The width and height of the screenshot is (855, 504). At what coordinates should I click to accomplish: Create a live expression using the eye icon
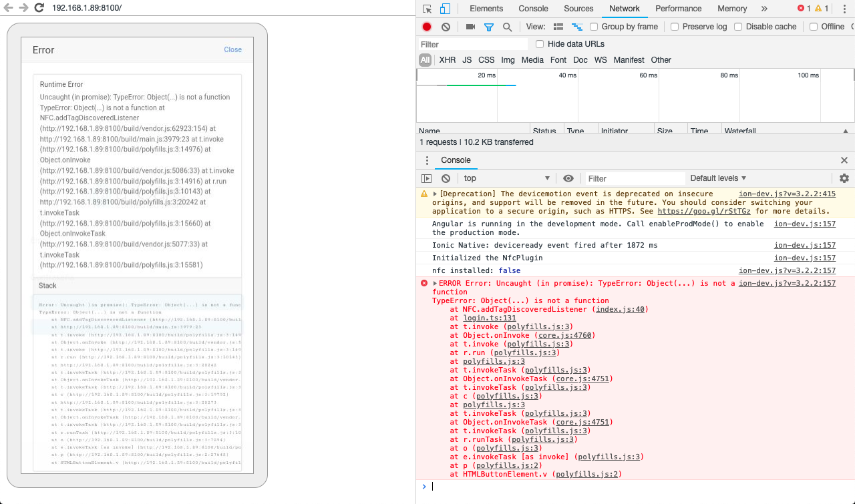click(x=568, y=178)
